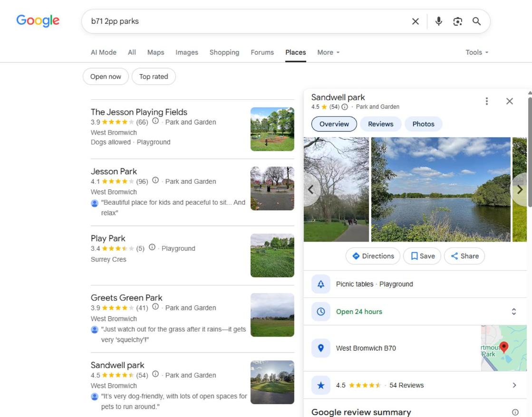Open the large lake photo in the carousel
532x417 pixels.
pyautogui.click(x=441, y=190)
